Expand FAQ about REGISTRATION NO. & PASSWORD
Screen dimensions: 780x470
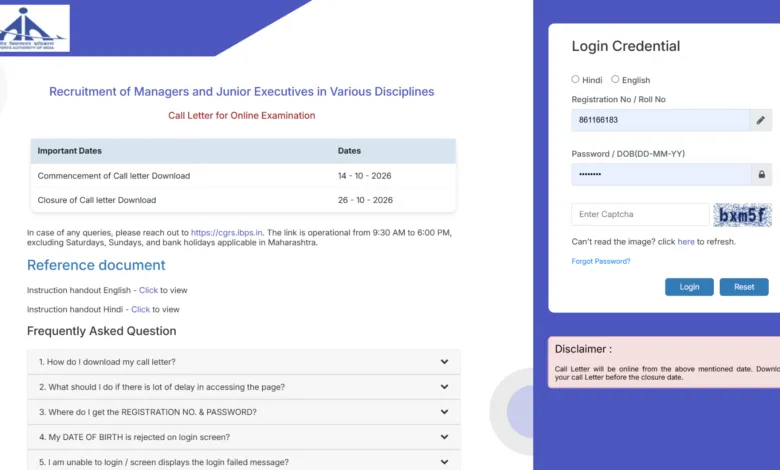pyautogui.click(x=244, y=412)
